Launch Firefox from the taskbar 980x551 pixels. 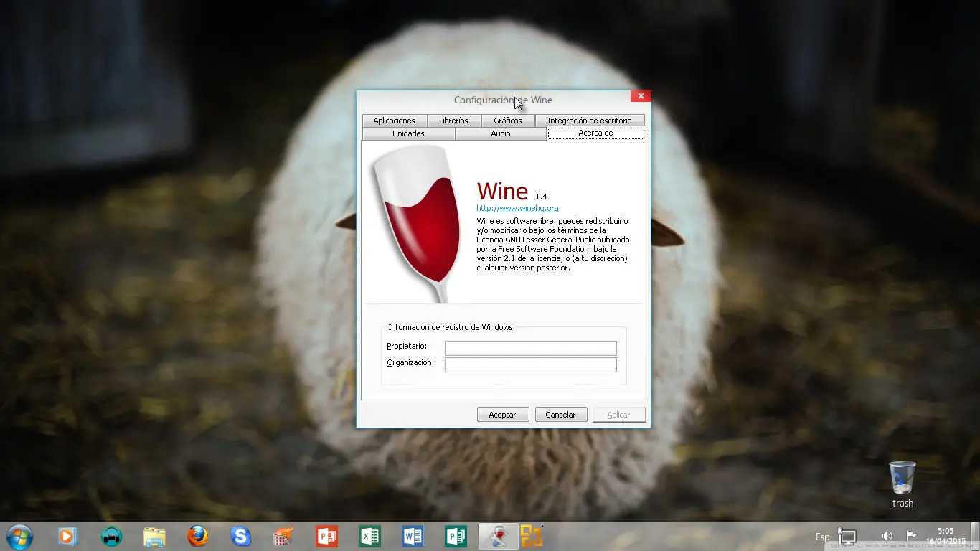pyautogui.click(x=197, y=536)
